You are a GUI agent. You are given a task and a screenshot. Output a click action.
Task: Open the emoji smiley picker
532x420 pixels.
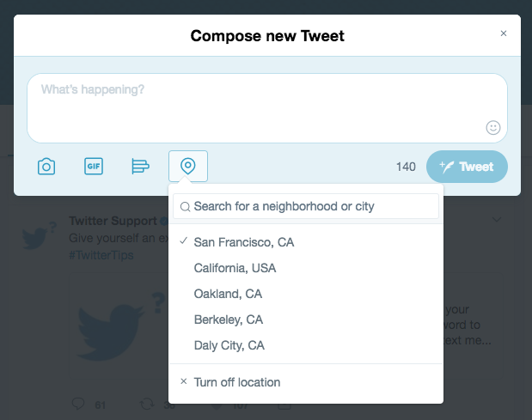[493, 128]
